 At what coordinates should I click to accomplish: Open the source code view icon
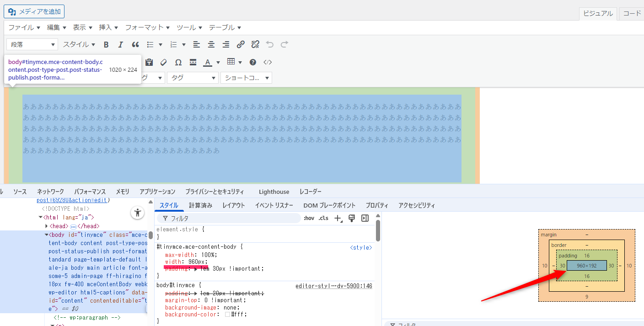tap(268, 62)
